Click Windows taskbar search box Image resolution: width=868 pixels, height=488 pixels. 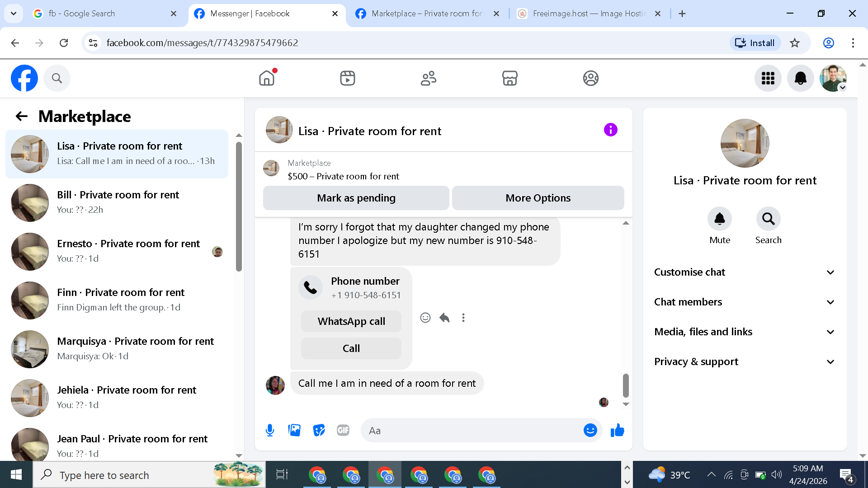[x=149, y=474]
